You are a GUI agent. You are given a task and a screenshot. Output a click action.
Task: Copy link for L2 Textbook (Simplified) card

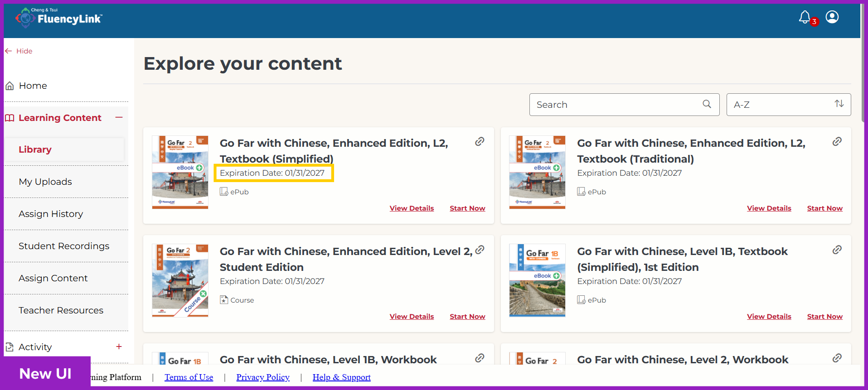480,142
